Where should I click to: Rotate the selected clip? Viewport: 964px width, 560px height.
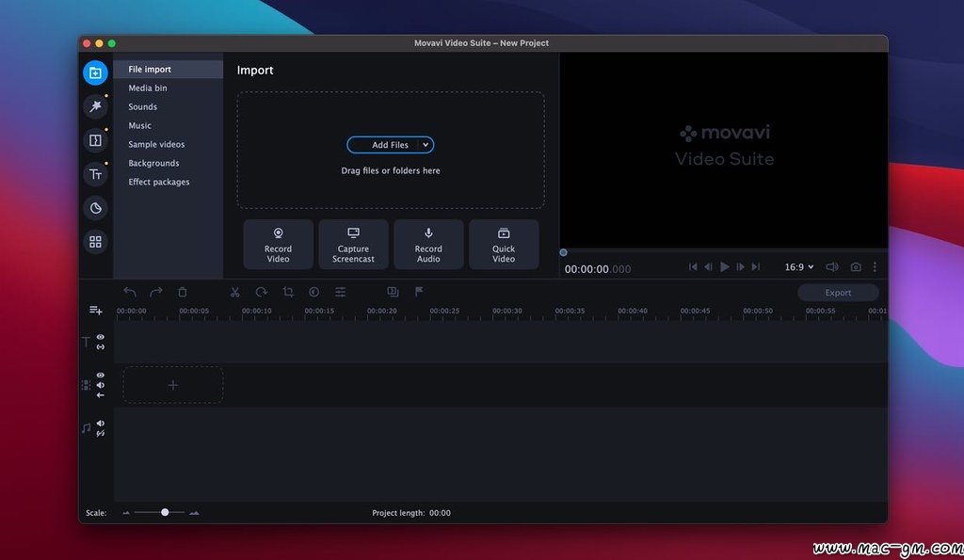tap(262, 292)
